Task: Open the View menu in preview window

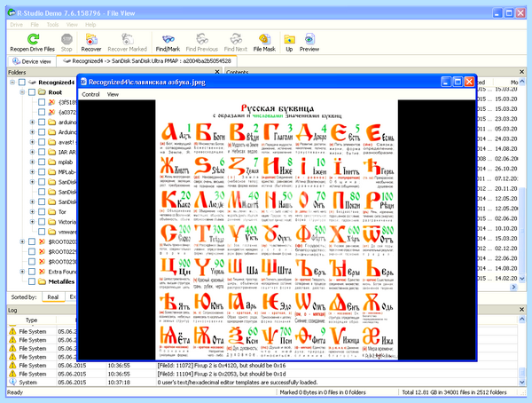Action: tap(113, 94)
